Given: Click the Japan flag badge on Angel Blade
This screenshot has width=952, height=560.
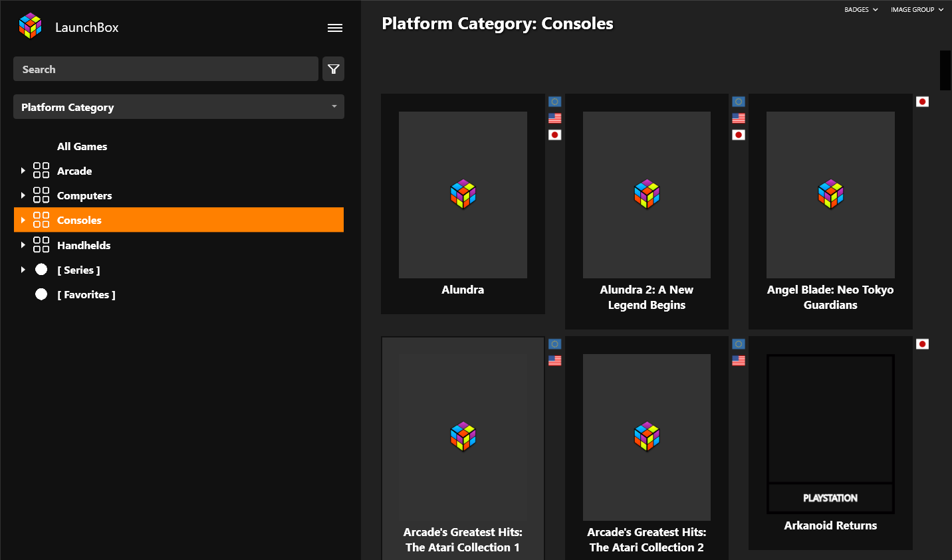Looking at the screenshot, I should [922, 102].
